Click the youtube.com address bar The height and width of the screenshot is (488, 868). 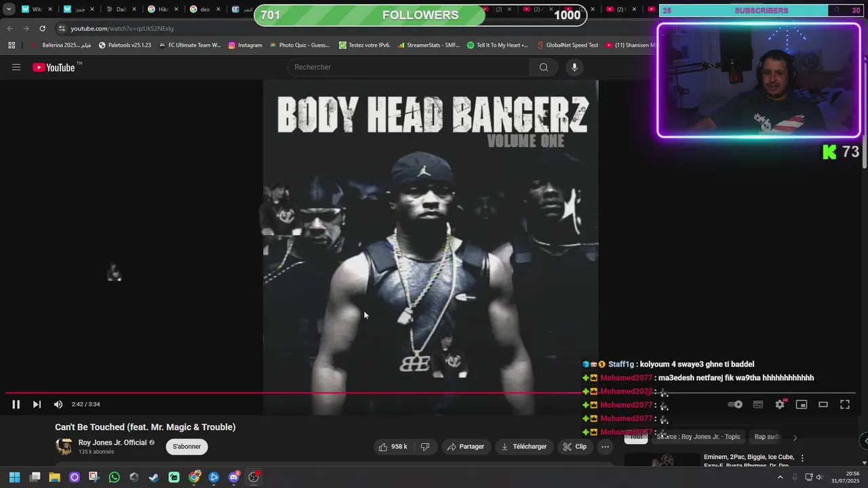pyautogui.click(x=122, y=28)
